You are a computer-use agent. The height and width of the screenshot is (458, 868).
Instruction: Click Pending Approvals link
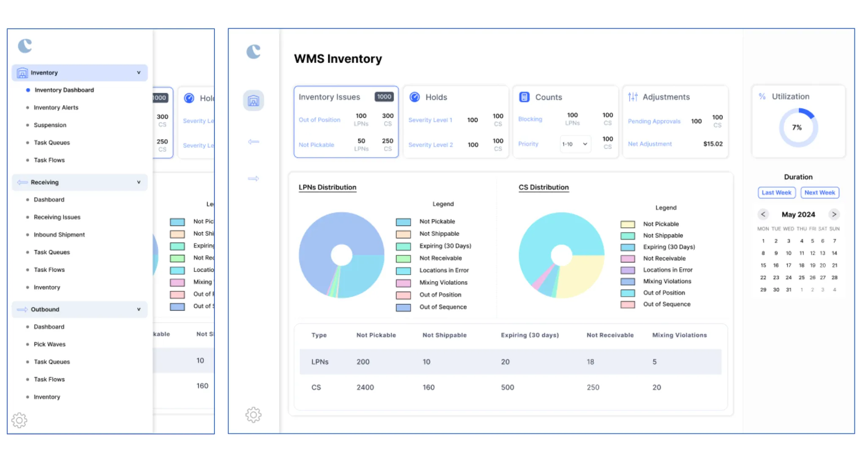(x=654, y=121)
